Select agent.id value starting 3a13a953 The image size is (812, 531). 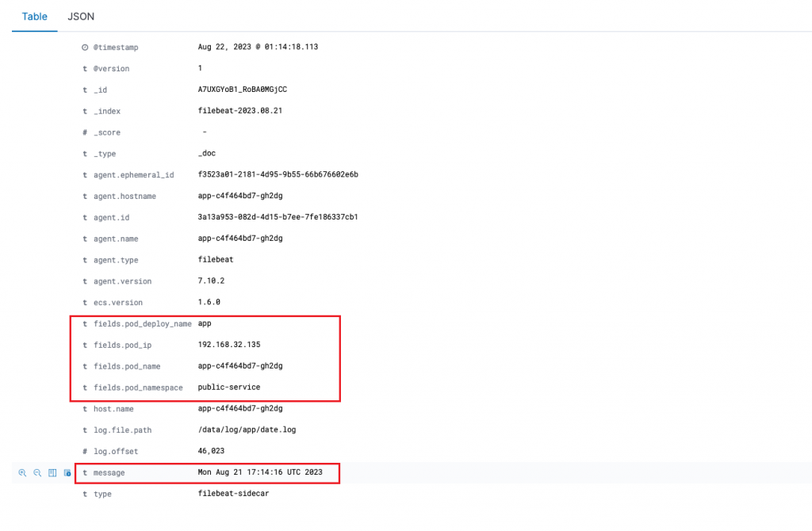(x=278, y=217)
